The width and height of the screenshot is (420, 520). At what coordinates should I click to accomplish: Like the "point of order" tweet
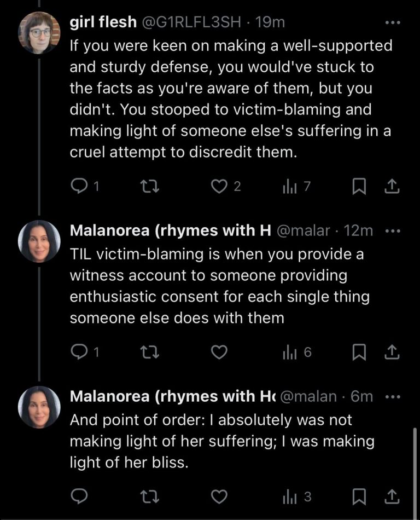point(219,496)
